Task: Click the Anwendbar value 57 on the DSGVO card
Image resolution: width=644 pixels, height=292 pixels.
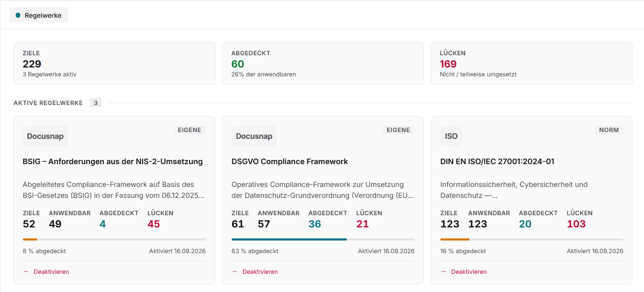Action: click(x=264, y=224)
